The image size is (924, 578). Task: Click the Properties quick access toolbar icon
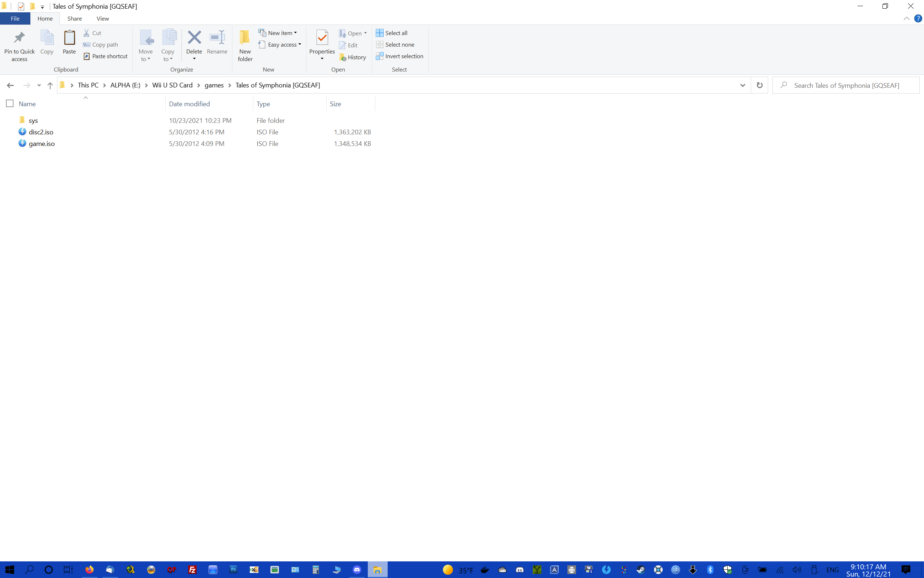point(21,6)
